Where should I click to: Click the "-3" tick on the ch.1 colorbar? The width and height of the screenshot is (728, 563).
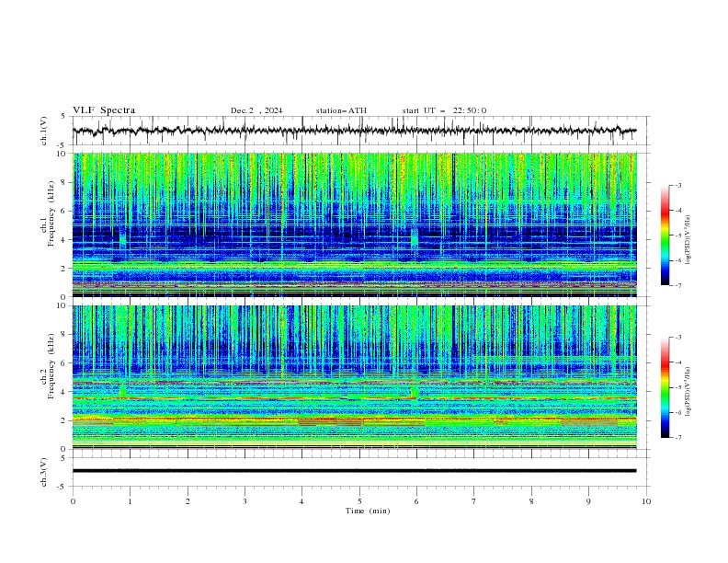tap(677, 185)
